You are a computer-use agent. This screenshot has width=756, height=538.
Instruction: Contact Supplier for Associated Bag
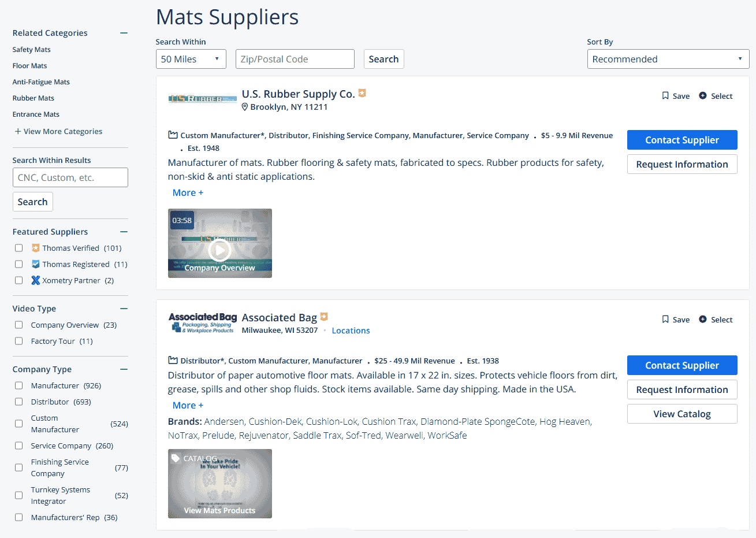click(x=682, y=365)
